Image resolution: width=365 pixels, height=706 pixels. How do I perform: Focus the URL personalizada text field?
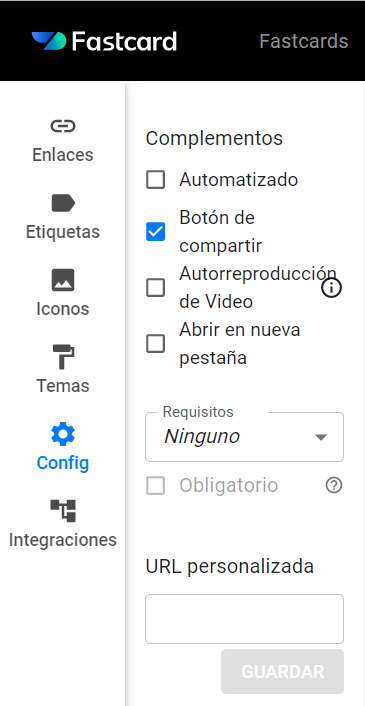(244, 619)
